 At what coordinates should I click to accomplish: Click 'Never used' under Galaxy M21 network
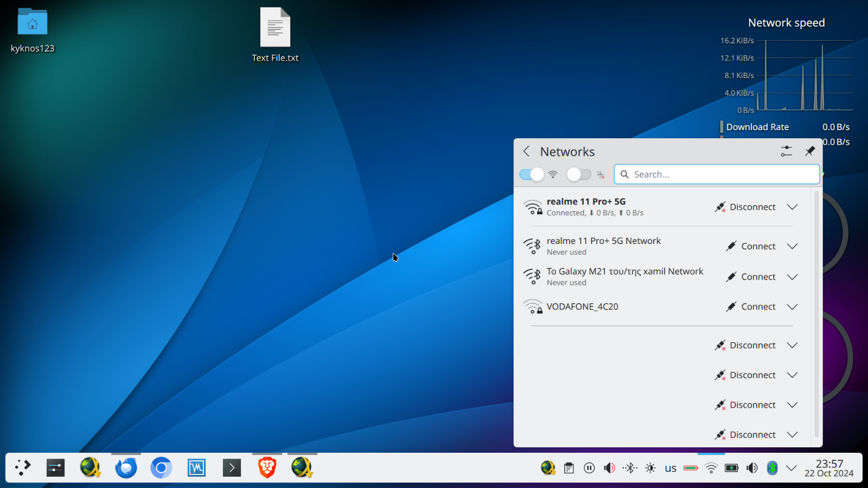(x=566, y=282)
